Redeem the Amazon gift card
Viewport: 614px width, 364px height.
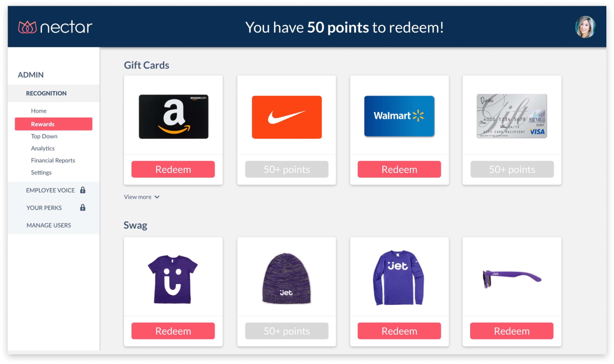coord(173,169)
